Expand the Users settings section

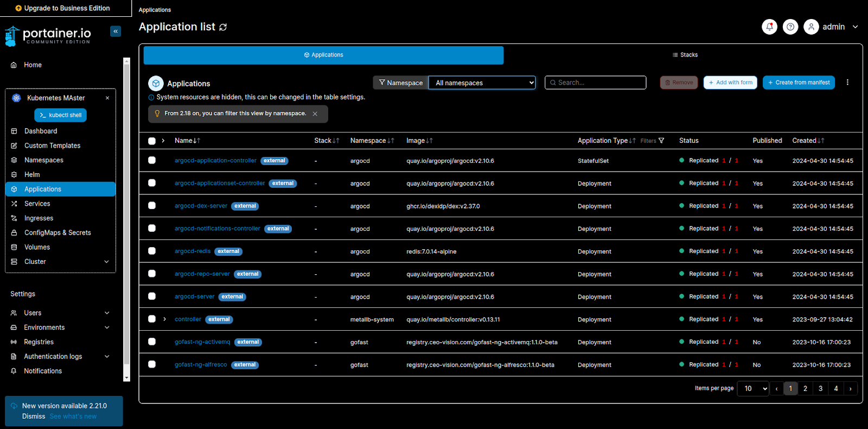pyautogui.click(x=107, y=313)
